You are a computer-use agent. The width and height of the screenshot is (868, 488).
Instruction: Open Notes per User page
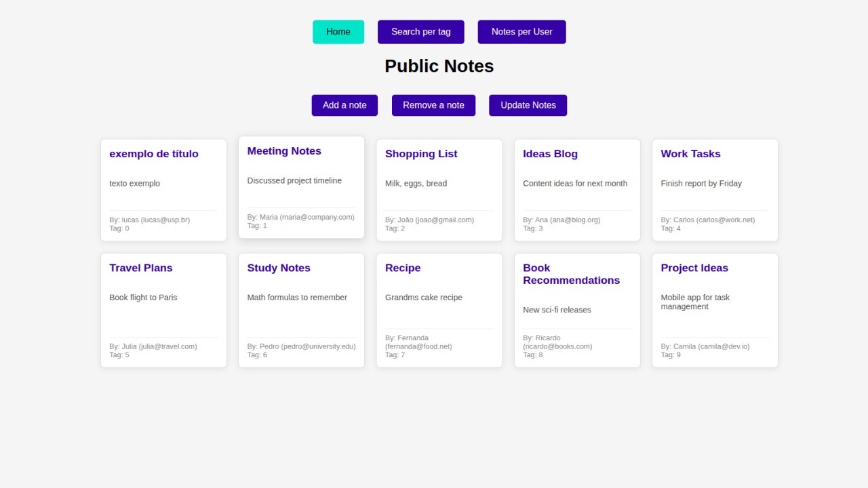[522, 32]
